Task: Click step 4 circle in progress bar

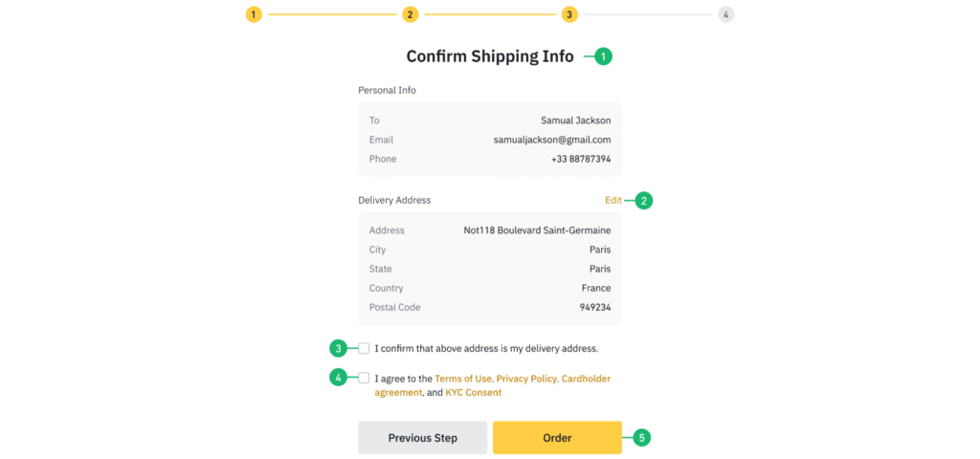Action: coord(725,14)
